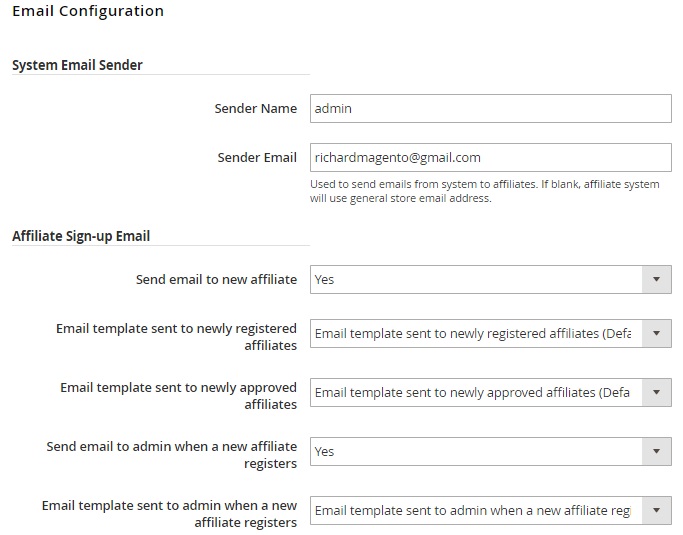Click arrow icon of newly registered template dropdown
The width and height of the screenshot is (683, 535).
[656, 334]
